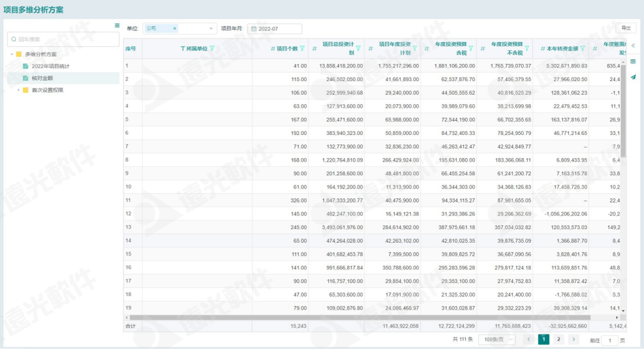Click the 导出 export button
The width and height of the screenshot is (644, 349).
[x=626, y=28]
